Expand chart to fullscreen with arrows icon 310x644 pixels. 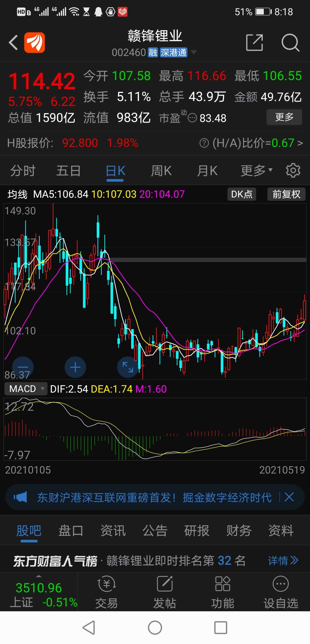[x=128, y=367]
